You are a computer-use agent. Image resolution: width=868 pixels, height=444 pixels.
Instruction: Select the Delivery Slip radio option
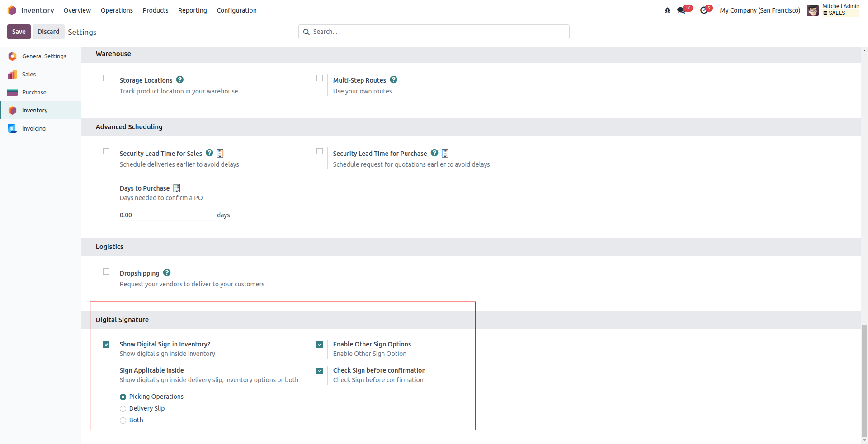coord(123,409)
